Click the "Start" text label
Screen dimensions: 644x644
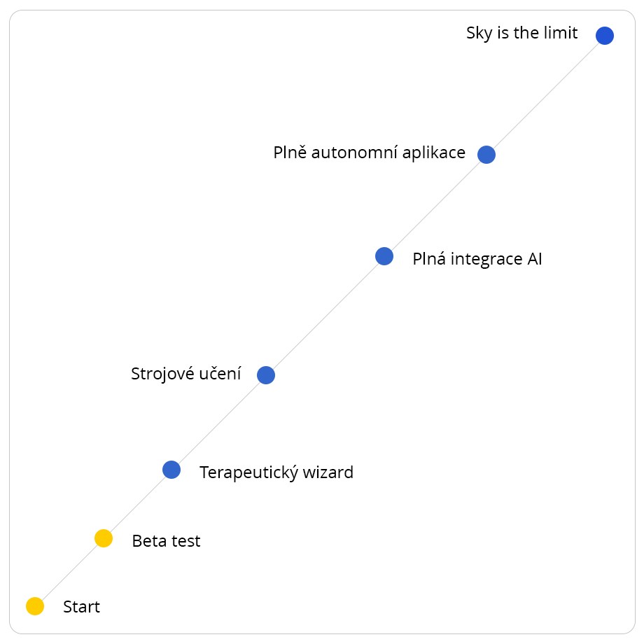81,607
